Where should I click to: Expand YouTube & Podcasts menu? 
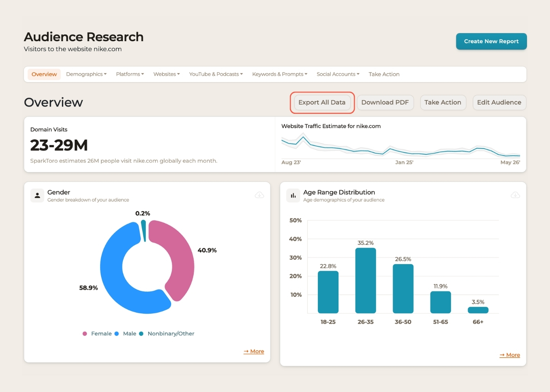point(216,74)
